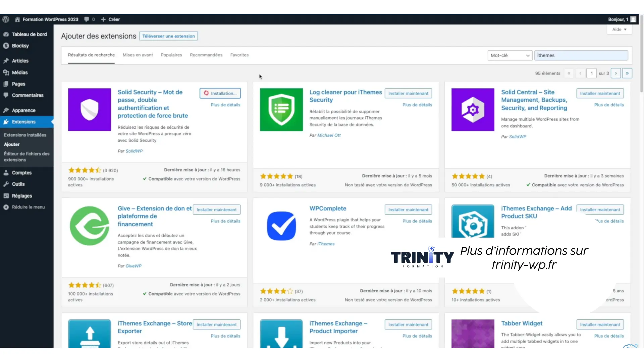The width and height of the screenshot is (644, 362).
Task: Switch to the Recommandées tab
Action: 206,55
